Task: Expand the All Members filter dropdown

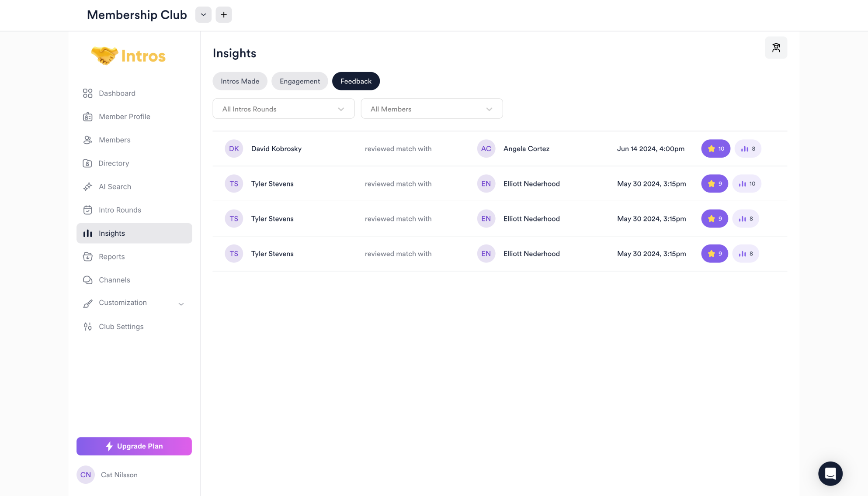Action: [x=431, y=109]
